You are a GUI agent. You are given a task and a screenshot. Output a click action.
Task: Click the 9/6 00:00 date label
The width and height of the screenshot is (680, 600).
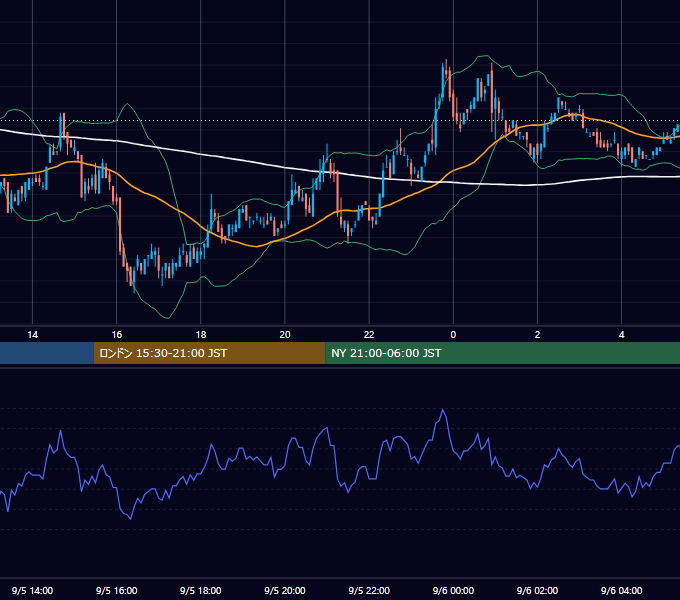[x=453, y=590]
